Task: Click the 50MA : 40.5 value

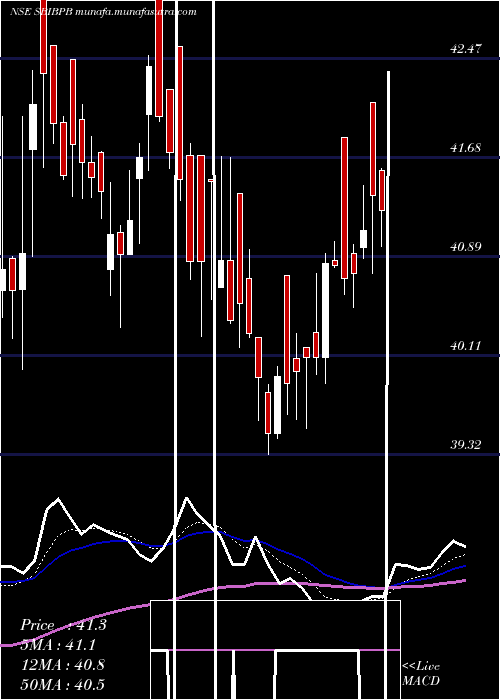Action: (x=63, y=684)
